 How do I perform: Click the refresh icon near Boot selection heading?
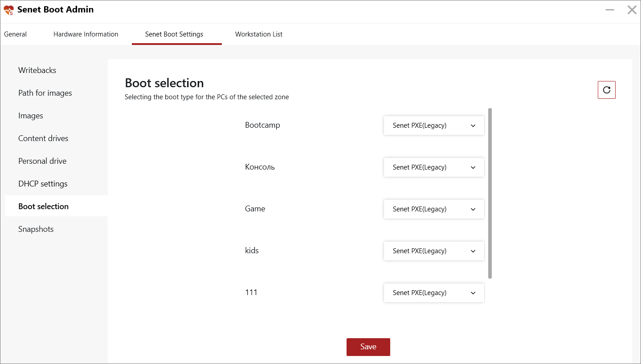click(x=606, y=89)
